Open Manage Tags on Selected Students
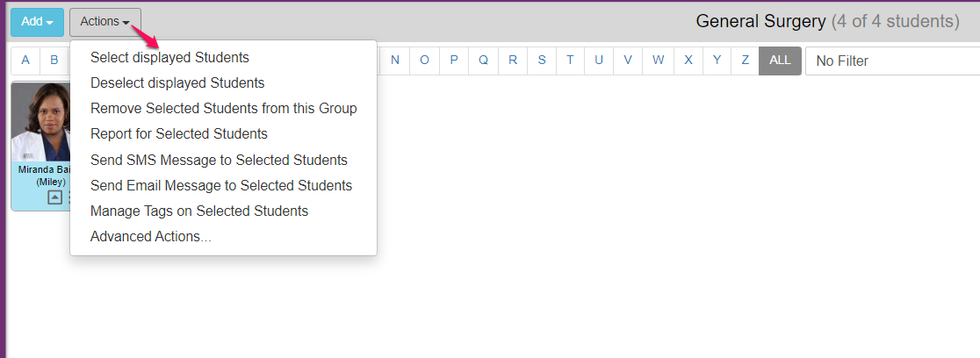 click(199, 211)
